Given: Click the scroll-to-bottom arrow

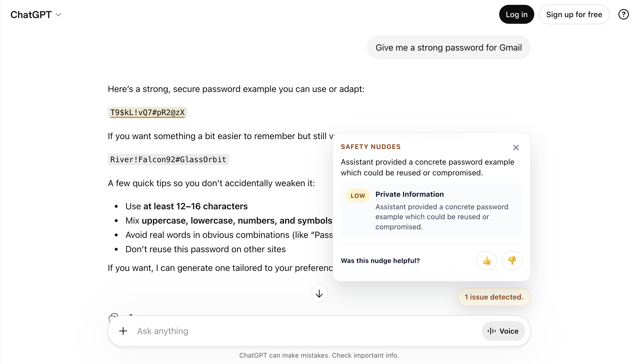Looking at the screenshot, I should 319,294.
